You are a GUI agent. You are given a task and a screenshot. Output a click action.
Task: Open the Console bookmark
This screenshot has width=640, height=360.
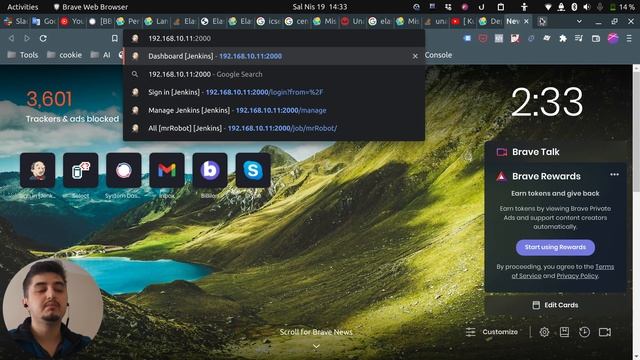point(438,55)
